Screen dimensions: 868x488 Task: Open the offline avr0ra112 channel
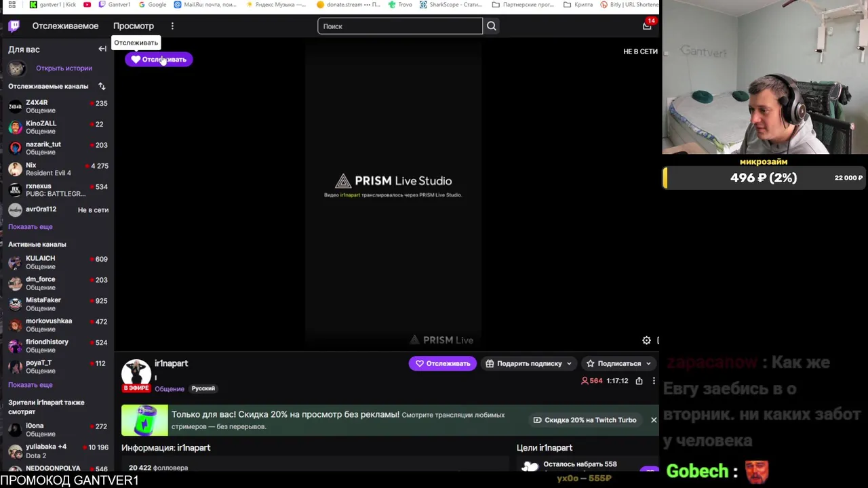coord(58,209)
